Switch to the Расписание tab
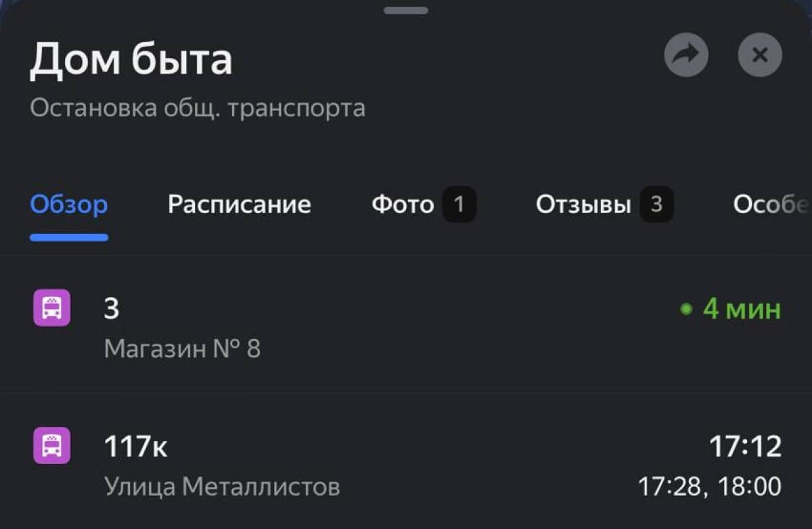This screenshot has width=812, height=529. coord(239,204)
